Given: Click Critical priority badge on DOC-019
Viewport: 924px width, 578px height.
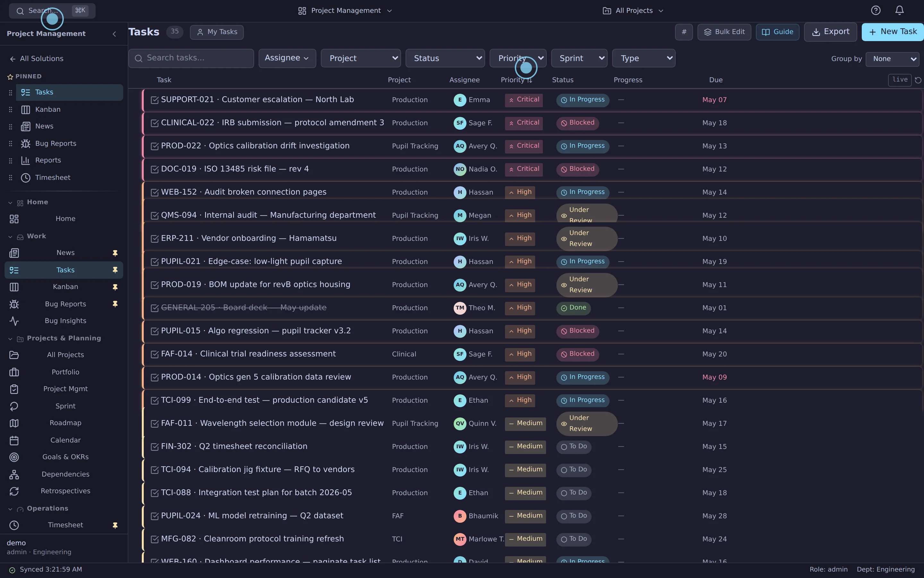Looking at the screenshot, I should [x=524, y=169].
